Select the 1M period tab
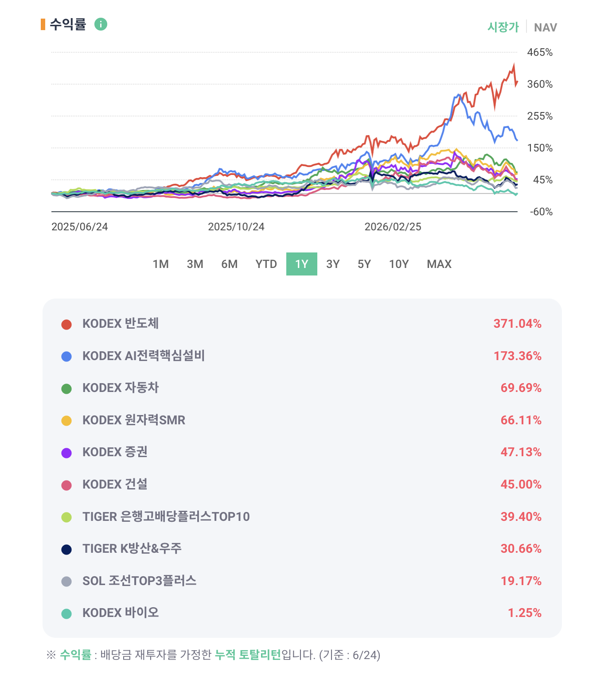 click(161, 264)
